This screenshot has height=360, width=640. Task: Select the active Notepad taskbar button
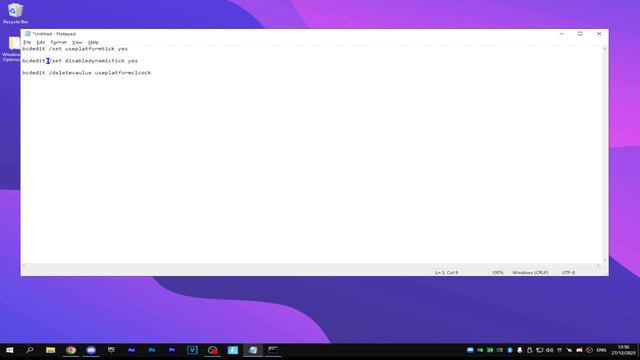click(x=253, y=350)
